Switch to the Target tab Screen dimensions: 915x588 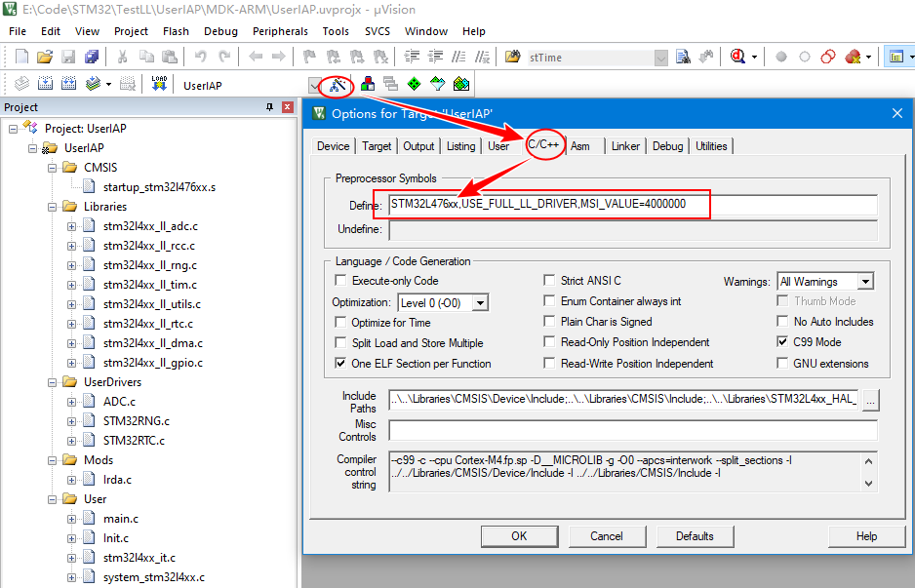point(377,146)
